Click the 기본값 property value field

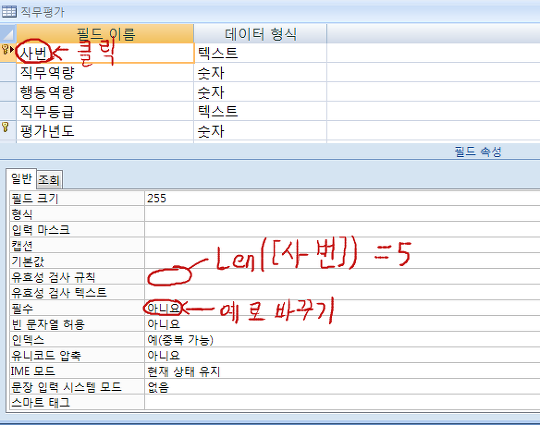[342, 261]
